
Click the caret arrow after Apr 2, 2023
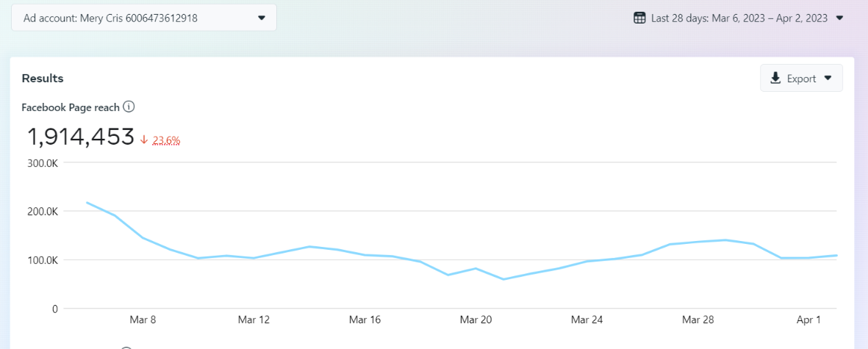pos(840,18)
